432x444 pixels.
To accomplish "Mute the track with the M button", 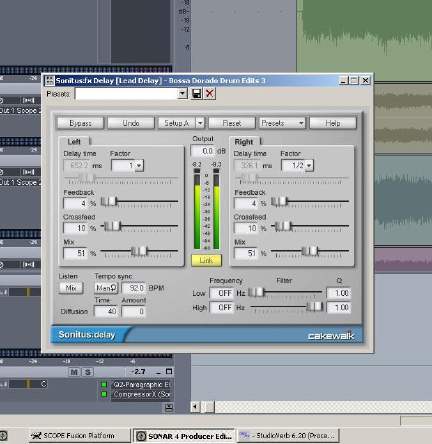I will click(74, 372).
